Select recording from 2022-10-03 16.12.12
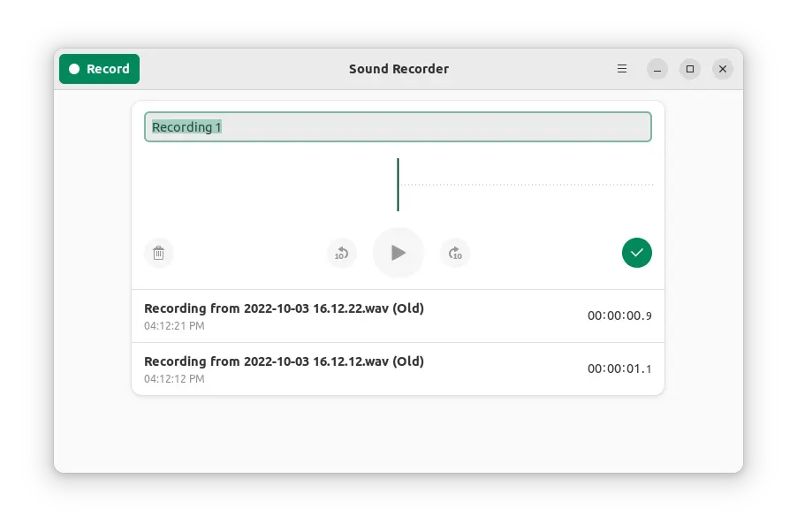 tap(283, 361)
